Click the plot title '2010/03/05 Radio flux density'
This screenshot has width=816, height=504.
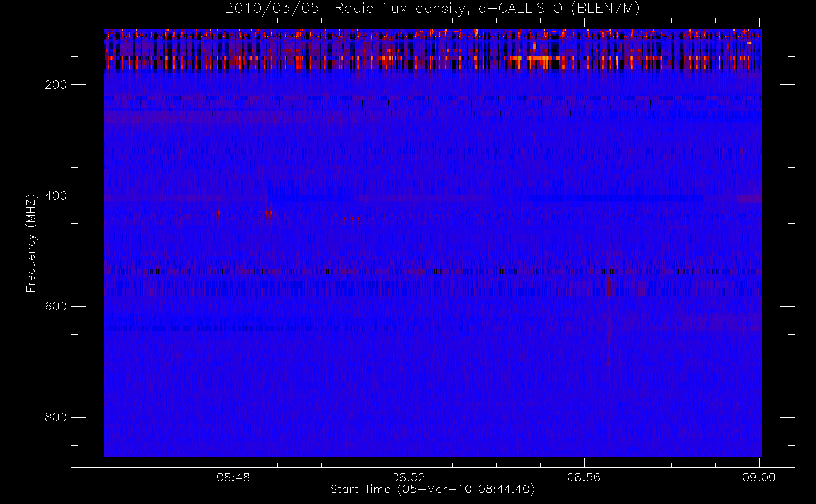(432, 9)
